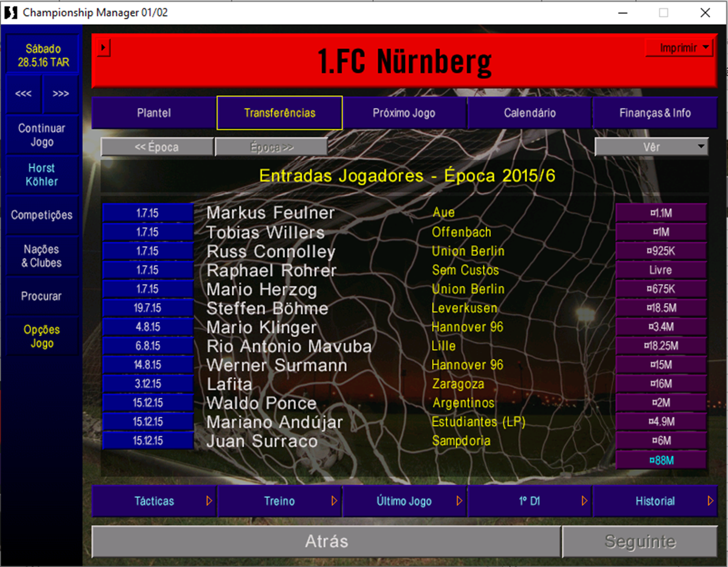Select player Russ Connolley
The height and width of the screenshot is (567, 728).
(271, 251)
